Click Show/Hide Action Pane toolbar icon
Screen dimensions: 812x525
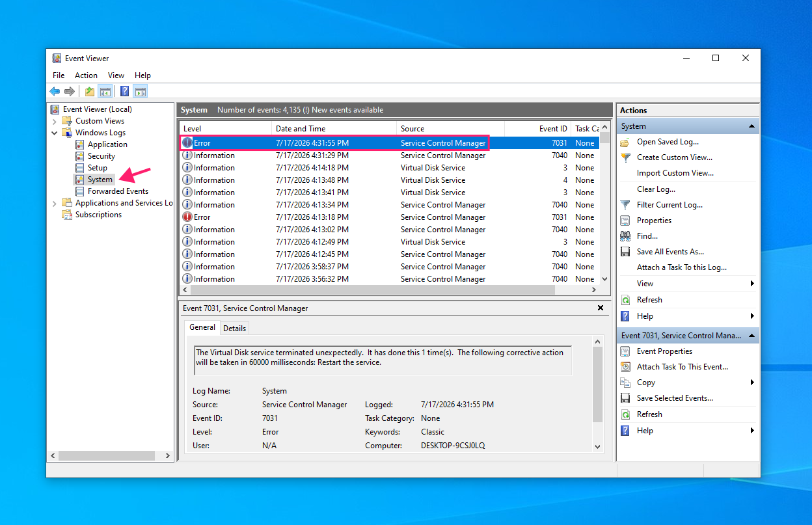[x=141, y=92]
